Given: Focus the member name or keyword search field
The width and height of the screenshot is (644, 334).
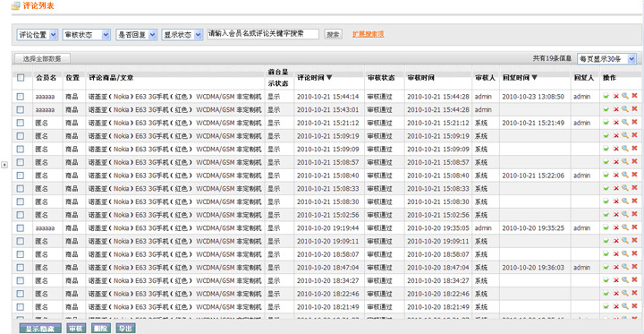Looking at the screenshot, I should point(263,34).
